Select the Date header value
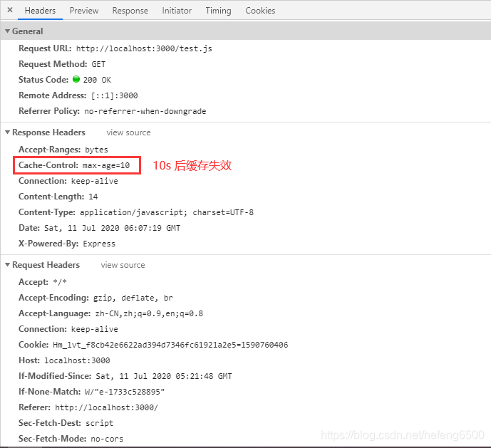491x448 pixels. (112, 228)
